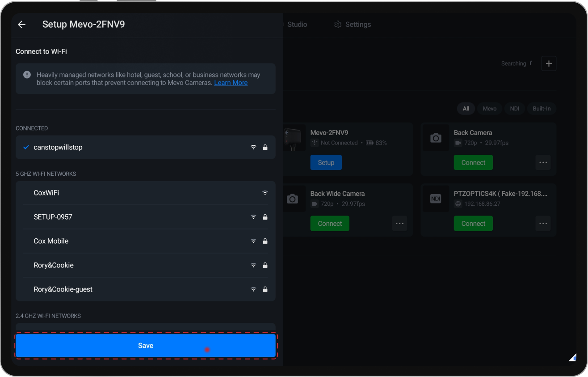The image size is (588, 377).
Task: Select the Built-In camera filter
Action: tap(542, 109)
